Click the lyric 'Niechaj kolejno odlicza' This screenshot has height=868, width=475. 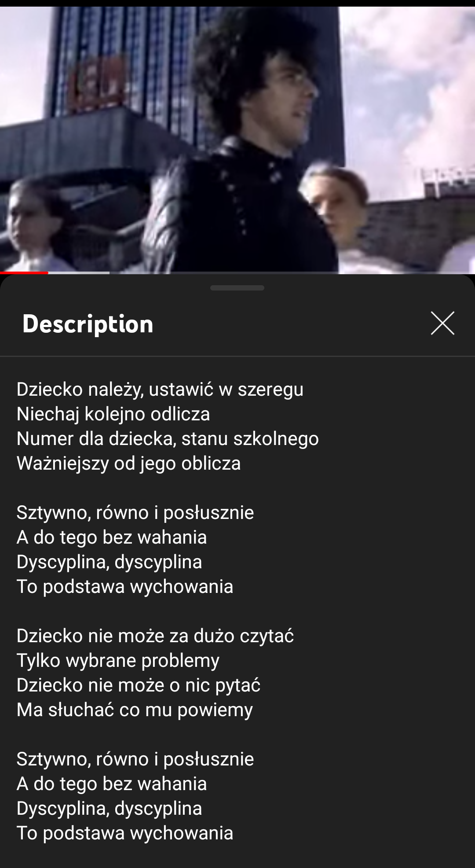(113, 414)
